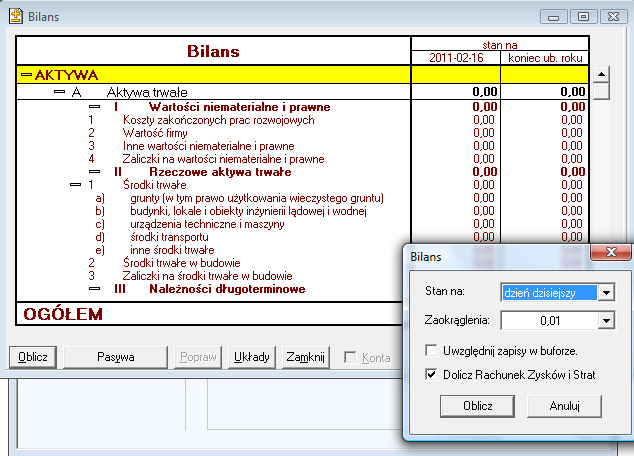
Task: Click the Popraw button
Action: point(198,357)
